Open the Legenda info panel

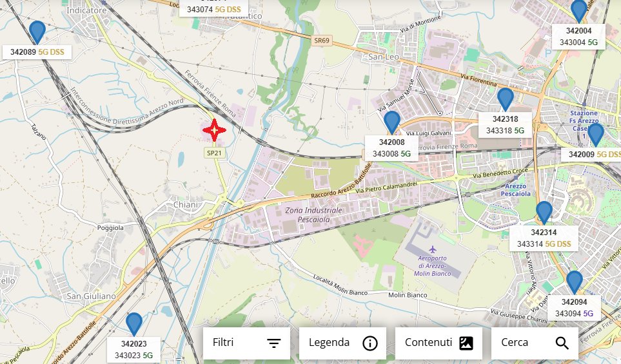(342, 343)
